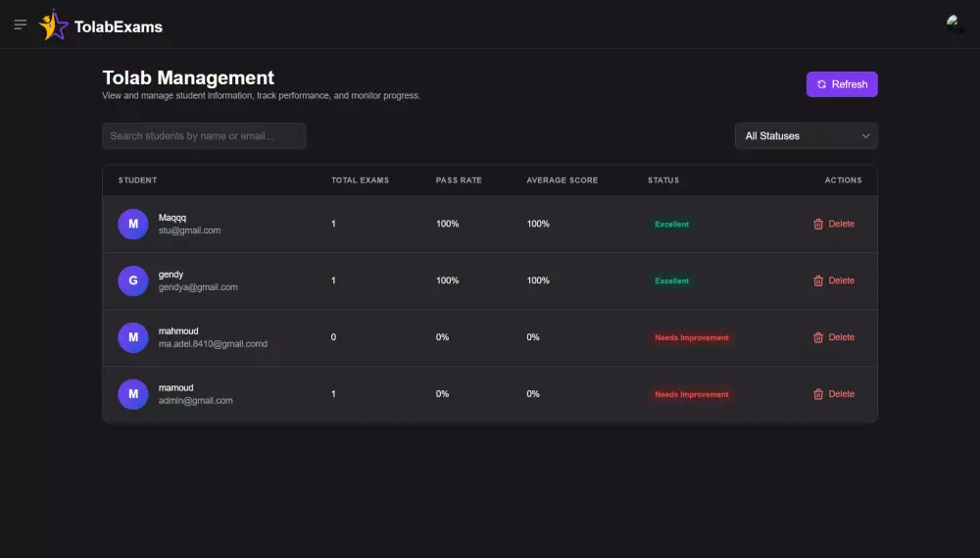Delete student mamoud's record

pos(833,395)
